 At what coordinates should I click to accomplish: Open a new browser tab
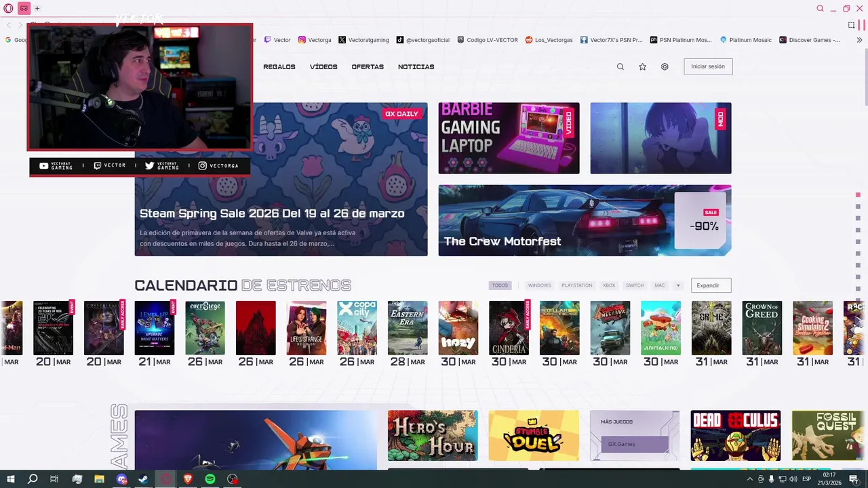pyautogui.click(x=37, y=8)
